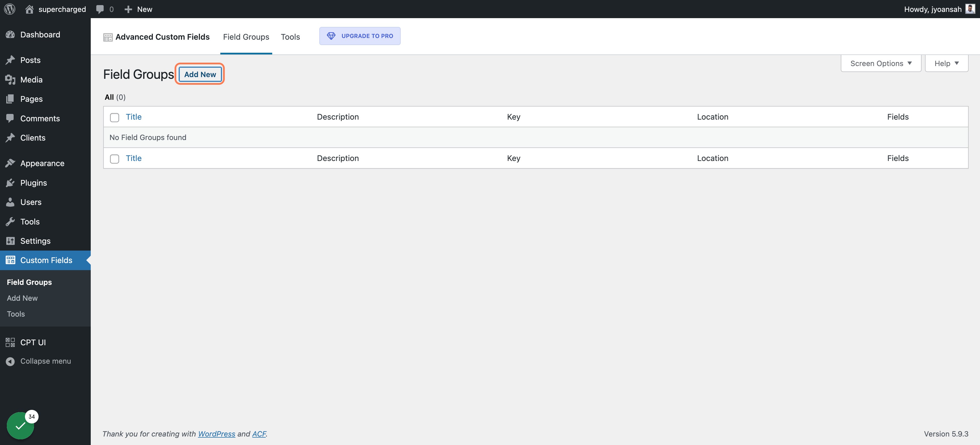Screen dimensions: 980x445
Task: Sort by Title in table header
Action: [134, 117]
